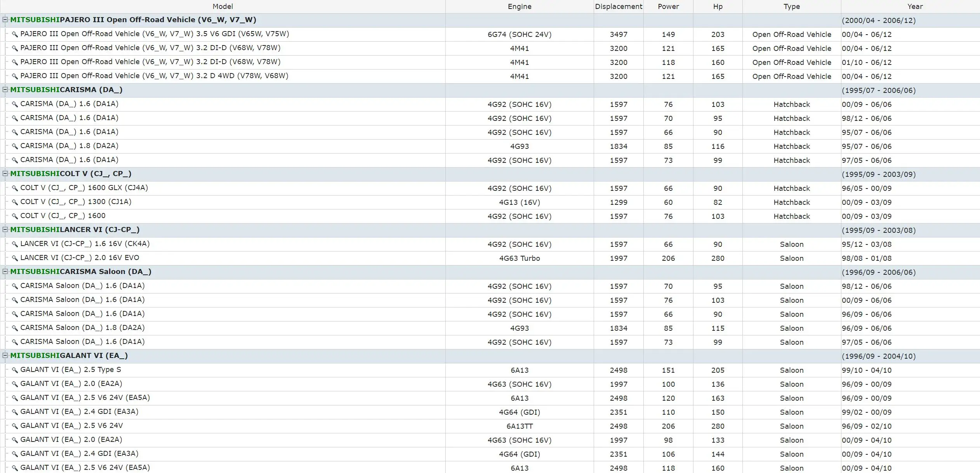The image size is (980, 473).
Task: Collapse the MITSUBISHI PAJERO III group
Action: click(5, 19)
